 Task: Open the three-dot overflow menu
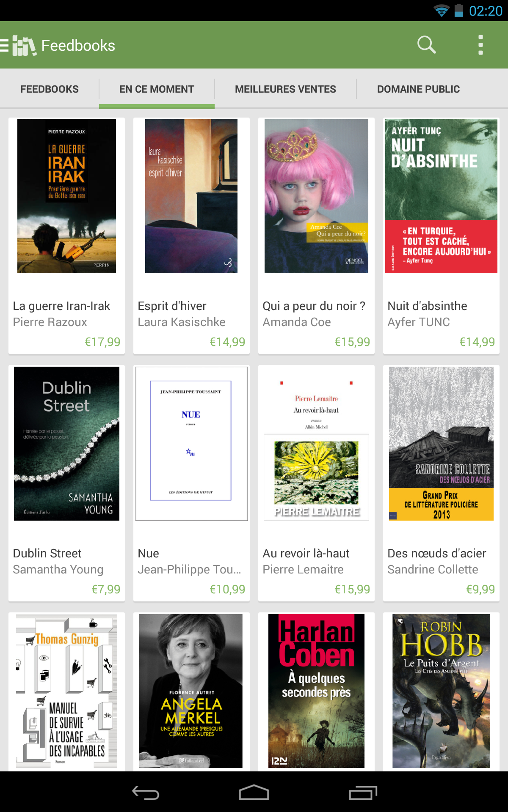[480, 45]
